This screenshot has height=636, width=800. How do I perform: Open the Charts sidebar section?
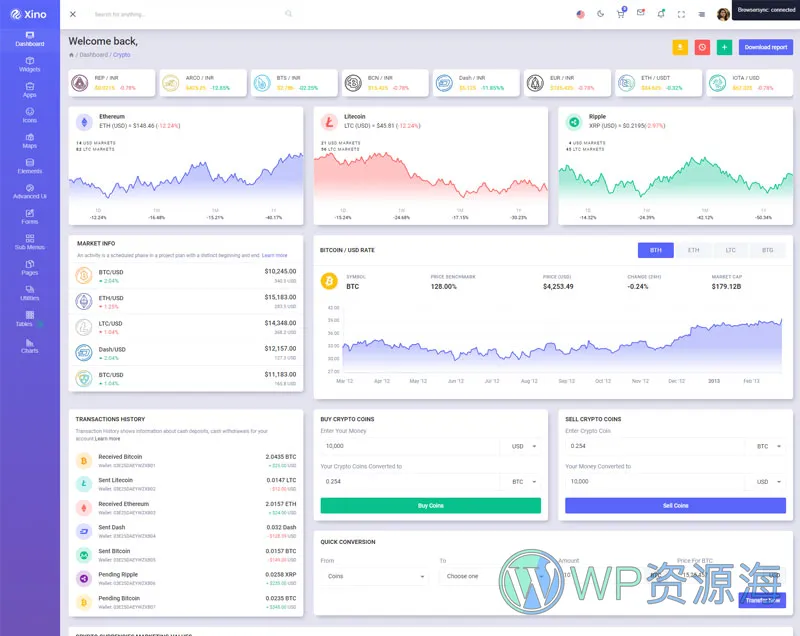(29, 345)
